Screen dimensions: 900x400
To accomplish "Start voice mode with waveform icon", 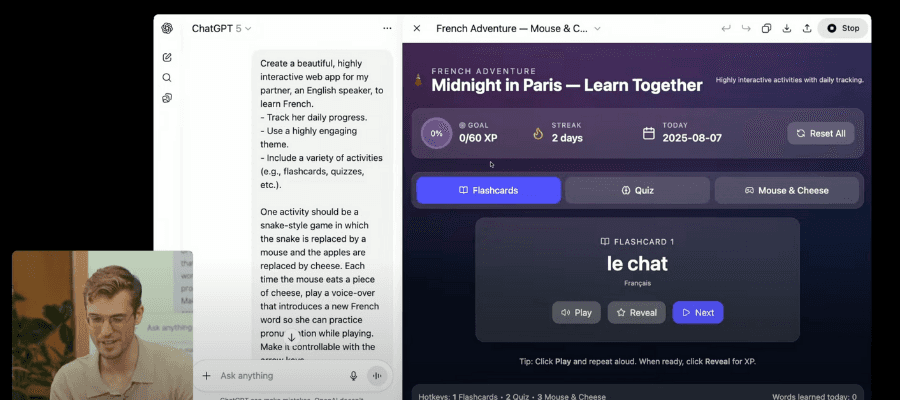I will tap(377, 376).
